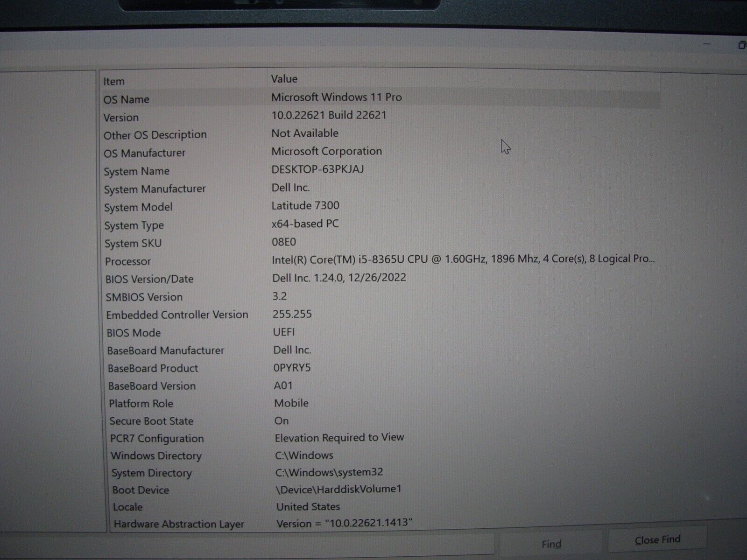The image size is (747, 560).
Task: Select value Microsoft Corporation
Action: (327, 151)
